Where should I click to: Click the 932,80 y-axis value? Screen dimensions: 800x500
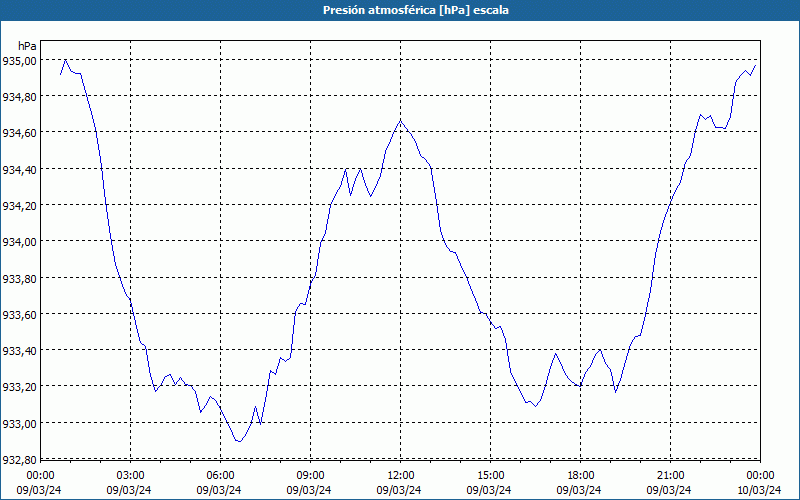[19, 460]
